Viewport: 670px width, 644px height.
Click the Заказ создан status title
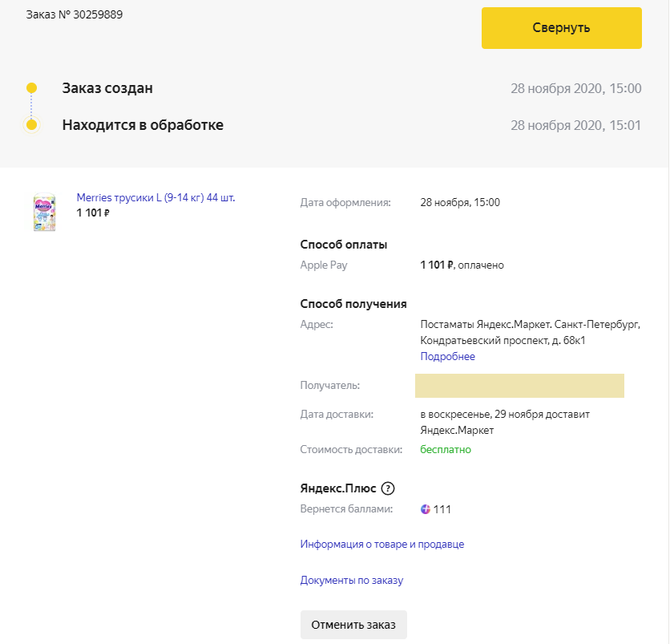coord(107,88)
